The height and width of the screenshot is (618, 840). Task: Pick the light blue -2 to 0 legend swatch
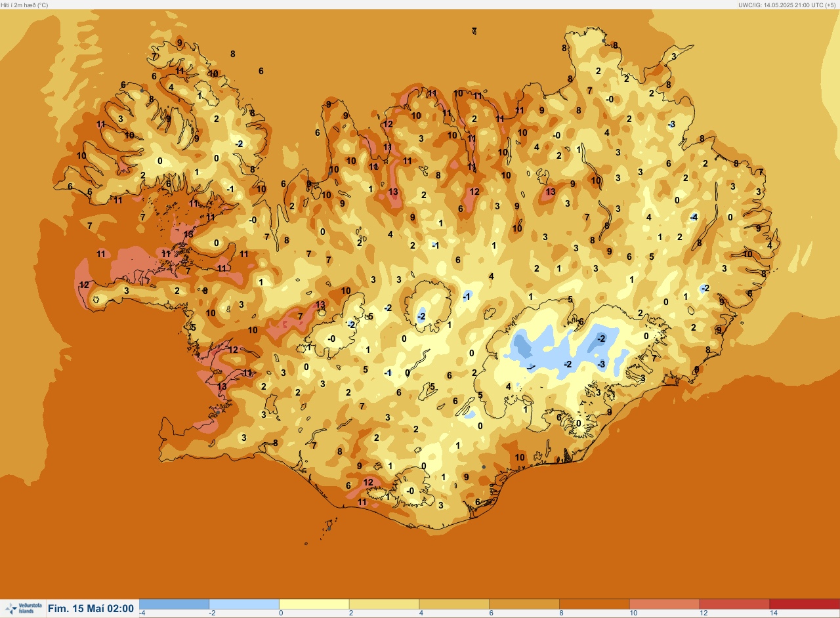click(x=244, y=604)
